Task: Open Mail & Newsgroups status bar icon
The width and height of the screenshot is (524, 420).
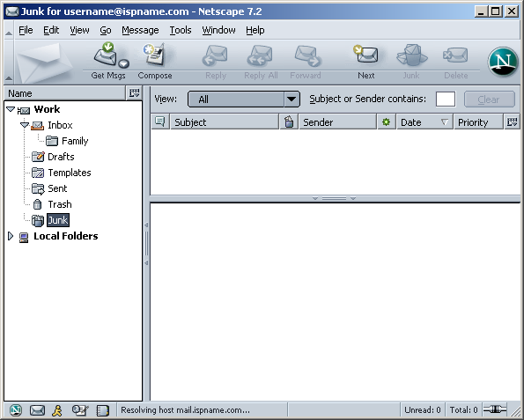Action: pyautogui.click(x=37, y=410)
